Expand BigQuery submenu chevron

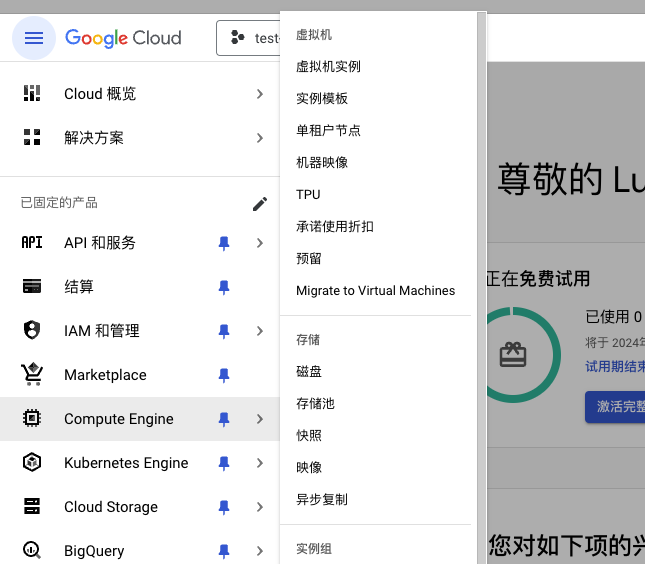click(260, 550)
